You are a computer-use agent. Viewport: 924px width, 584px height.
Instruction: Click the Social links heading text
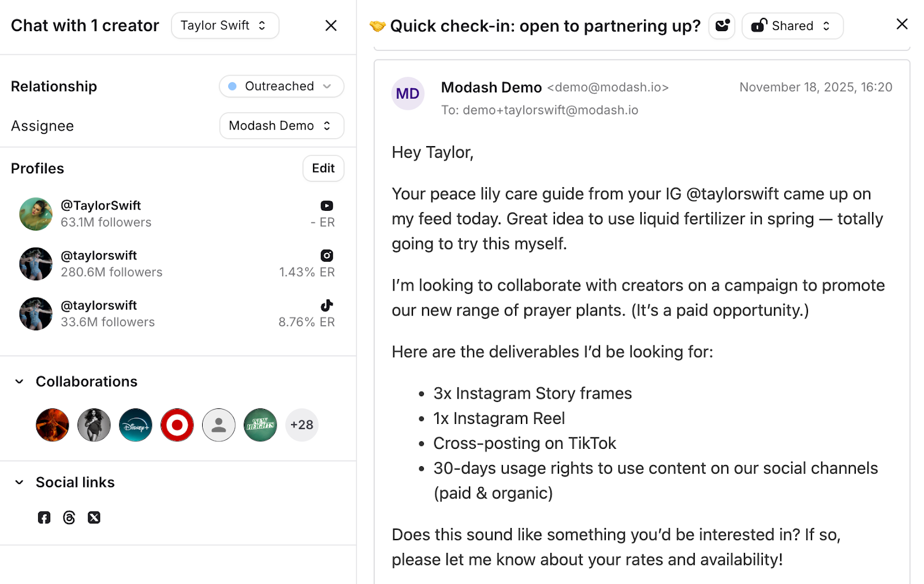point(75,482)
